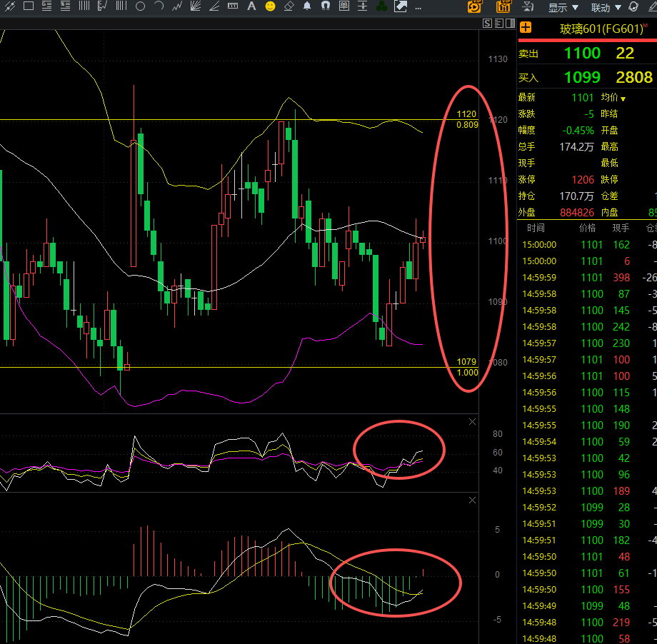The image size is (657, 644).
Task: Select the trend line drawing tool
Action: pos(9,6)
